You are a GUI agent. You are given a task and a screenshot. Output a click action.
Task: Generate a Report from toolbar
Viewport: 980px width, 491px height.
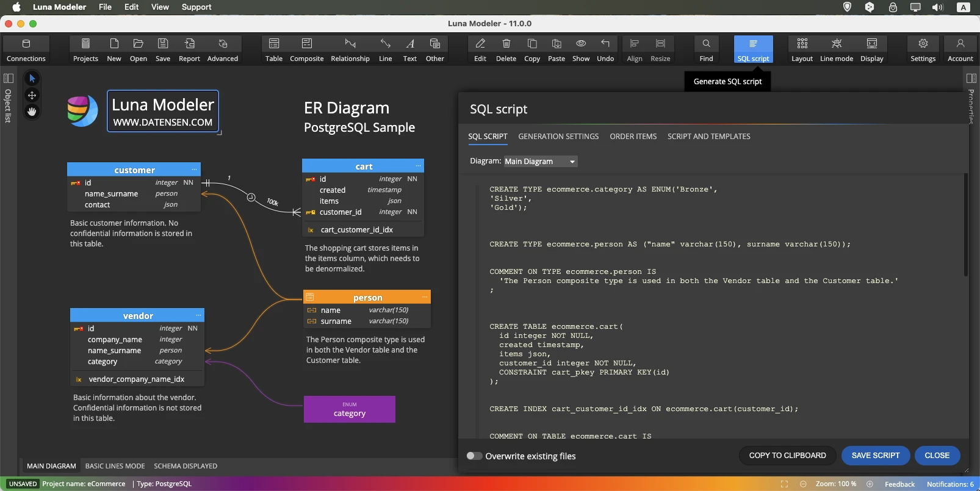point(189,49)
